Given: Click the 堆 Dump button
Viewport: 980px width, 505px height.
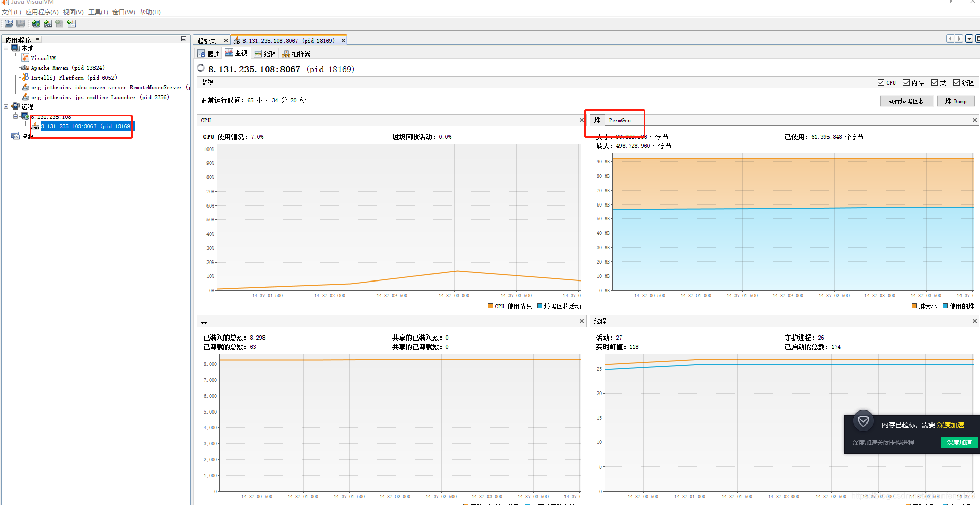Looking at the screenshot, I should (955, 101).
